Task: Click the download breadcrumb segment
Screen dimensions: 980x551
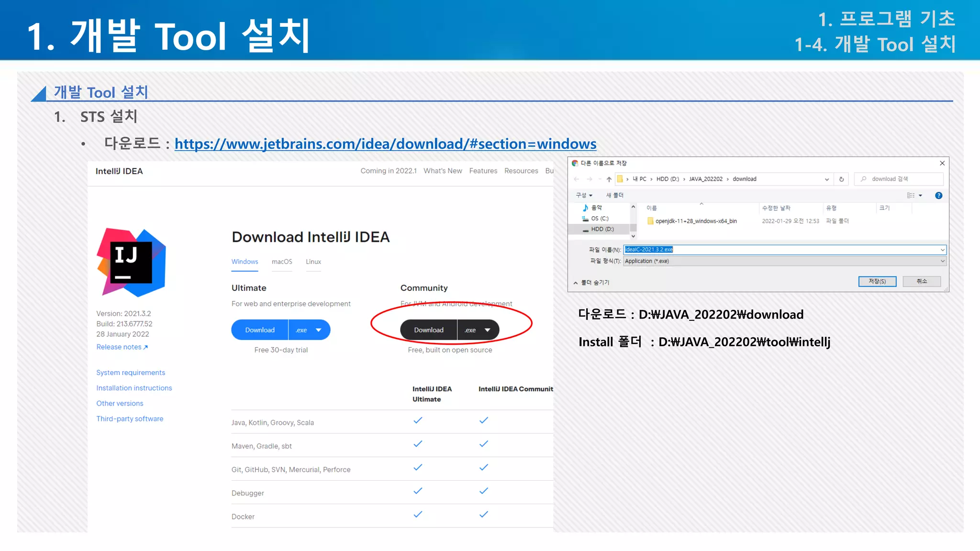Action: (745, 179)
